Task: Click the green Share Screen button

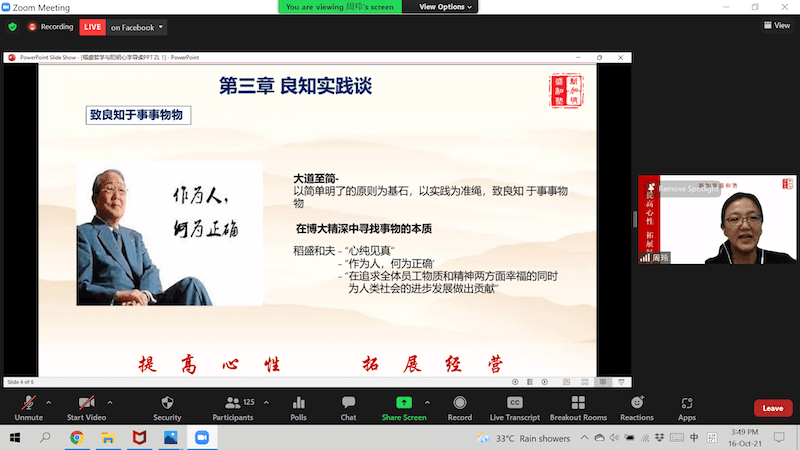Action: pyautogui.click(x=404, y=403)
